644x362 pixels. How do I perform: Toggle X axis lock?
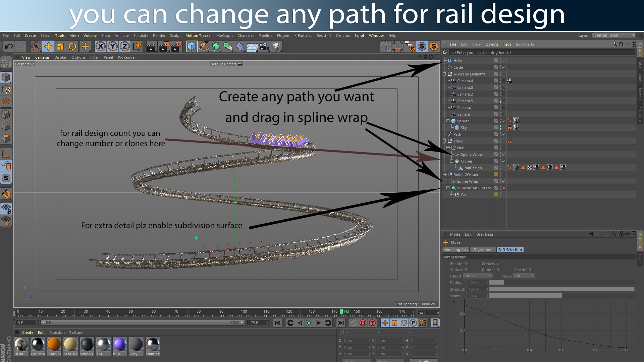click(100, 46)
